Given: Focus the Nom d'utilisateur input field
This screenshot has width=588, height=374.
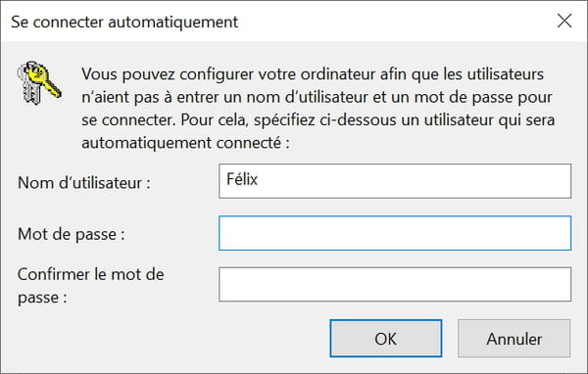Looking at the screenshot, I should pos(395,181).
